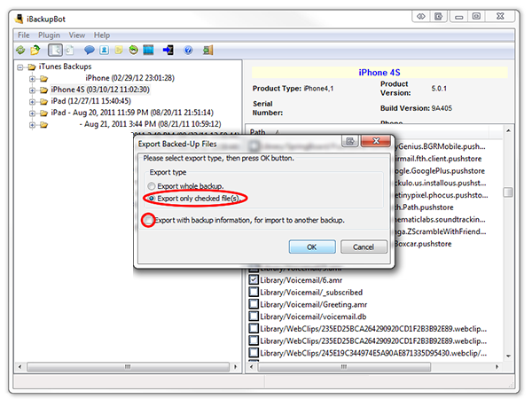Click the export to device arrow icon
532x407 pixels.
pyautogui.click(x=165, y=51)
